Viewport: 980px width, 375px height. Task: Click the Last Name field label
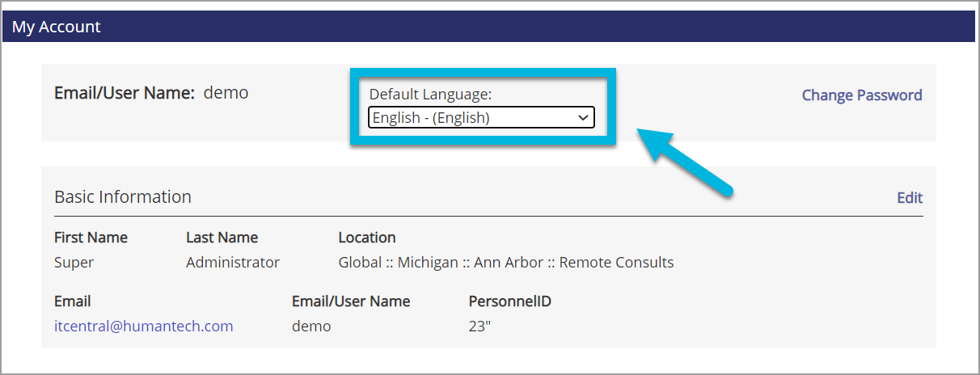pos(222,238)
